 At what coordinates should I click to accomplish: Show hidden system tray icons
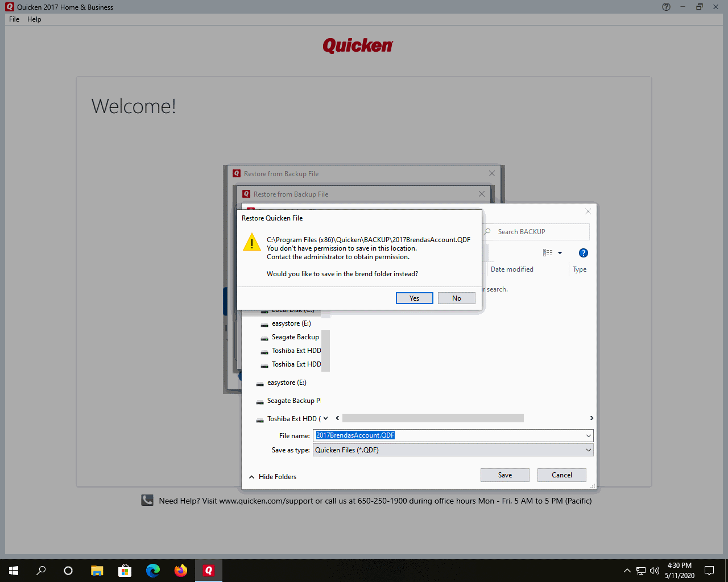click(627, 571)
